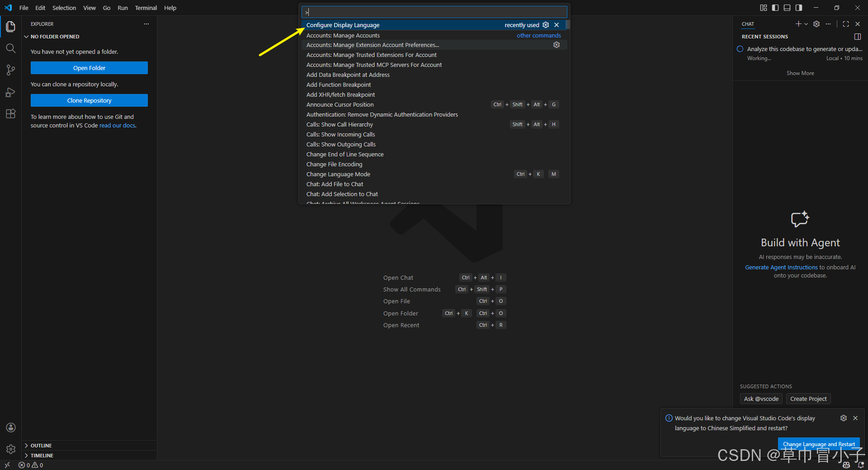Open the Run menu
Screen dimensions: 868x470
point(123,8)
